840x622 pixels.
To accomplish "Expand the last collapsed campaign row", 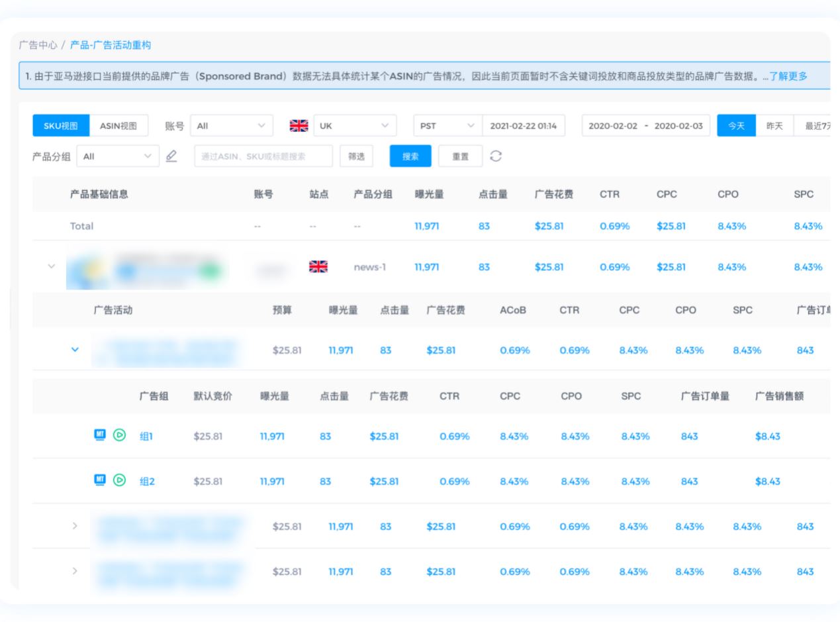I will coord(75,571).
